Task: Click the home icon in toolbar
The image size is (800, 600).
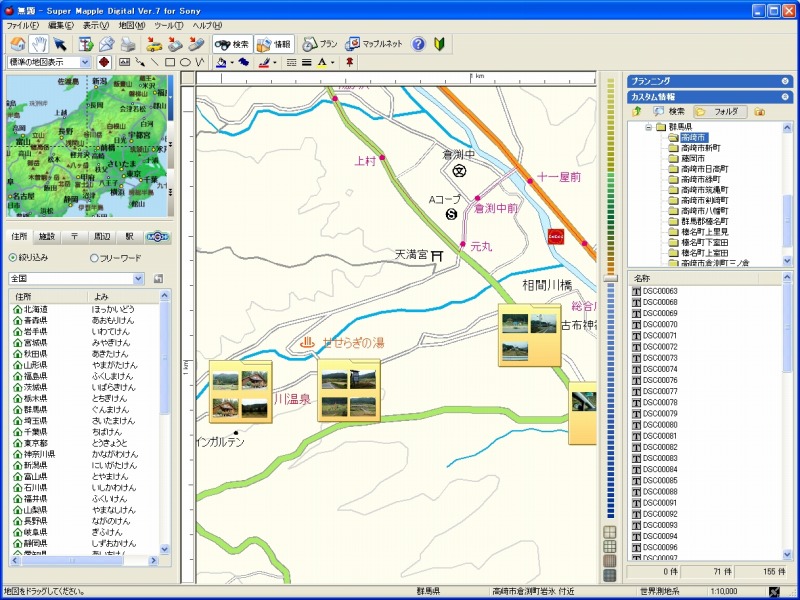Action: pyautogui.click(x=17, y=44)
